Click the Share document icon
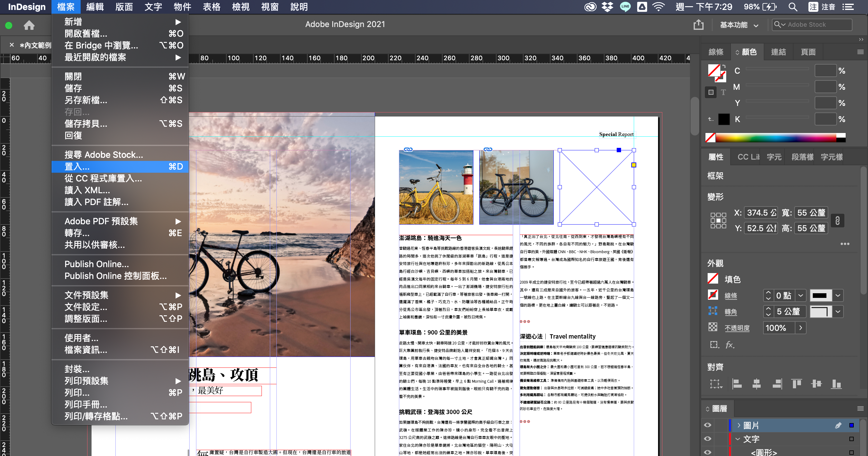868x456 pixels. click(x=698, y=25)
